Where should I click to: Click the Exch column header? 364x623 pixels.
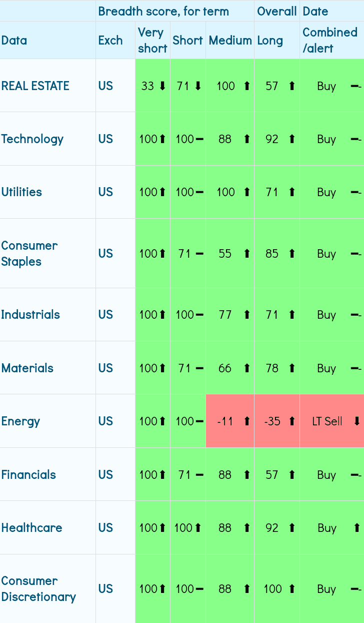pyautogui.click(x=110, y=41)
